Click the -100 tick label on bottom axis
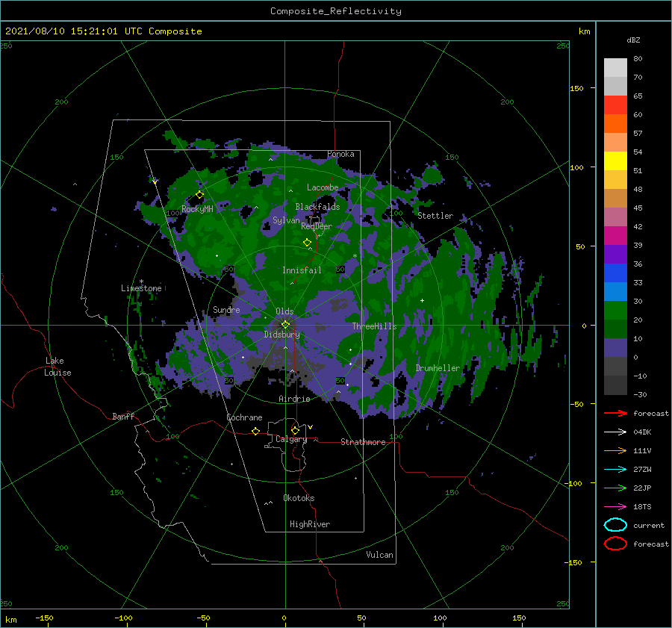 point(123,618)
